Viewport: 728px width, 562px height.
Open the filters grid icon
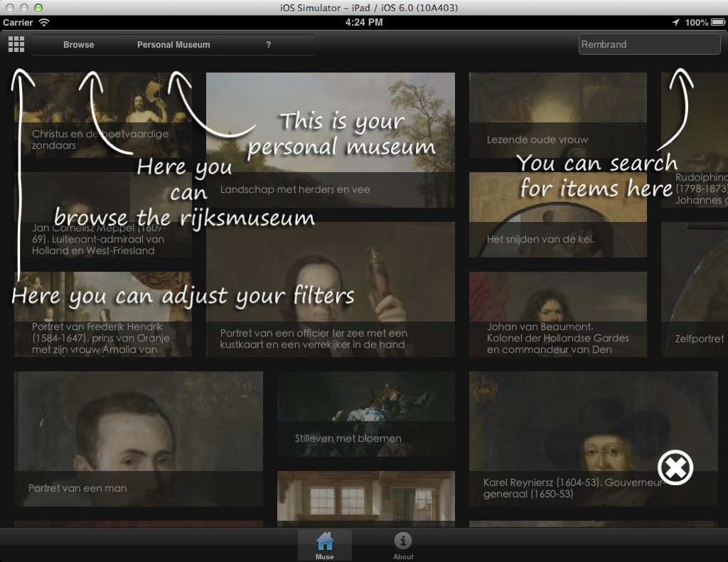[16, 45]
